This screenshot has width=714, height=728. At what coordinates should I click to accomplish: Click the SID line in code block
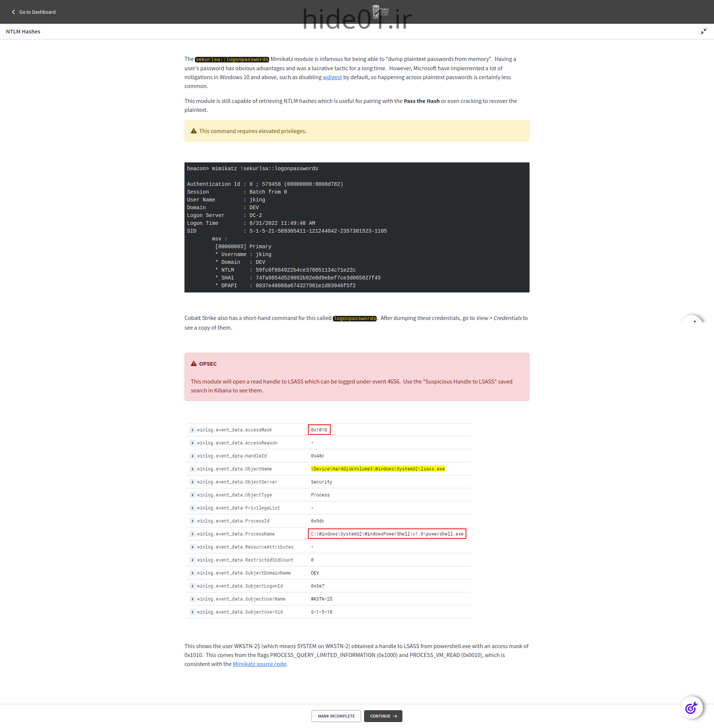coord(287,231)
